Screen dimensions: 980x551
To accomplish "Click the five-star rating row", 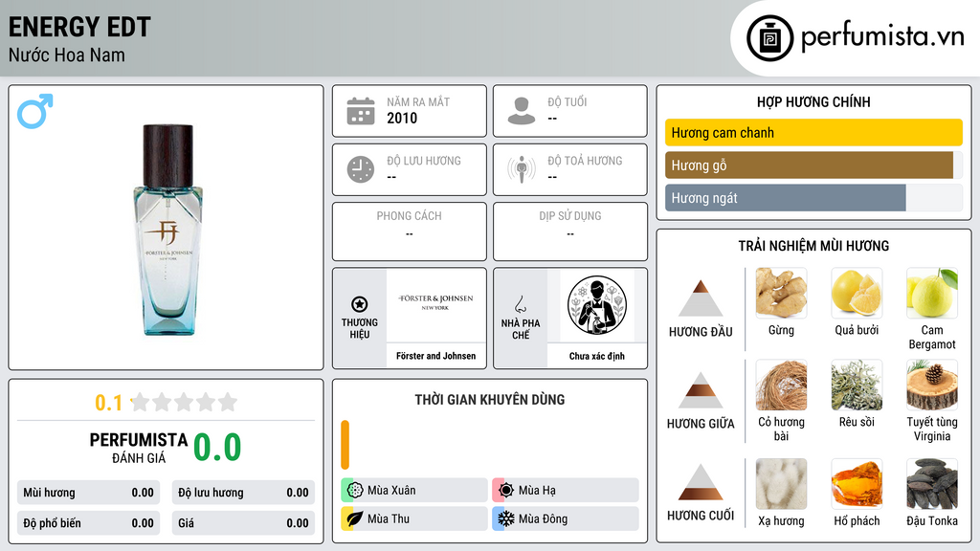I will click(184, 402).
